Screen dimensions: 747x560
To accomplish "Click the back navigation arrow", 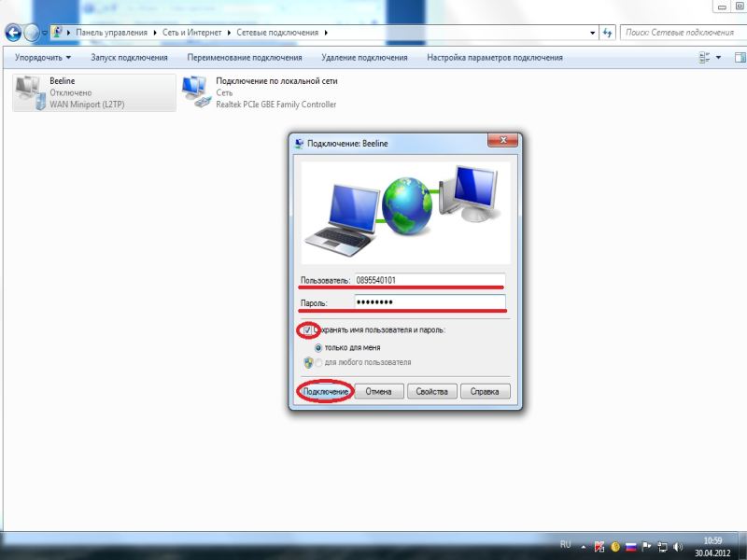I will tap(15, 33).
